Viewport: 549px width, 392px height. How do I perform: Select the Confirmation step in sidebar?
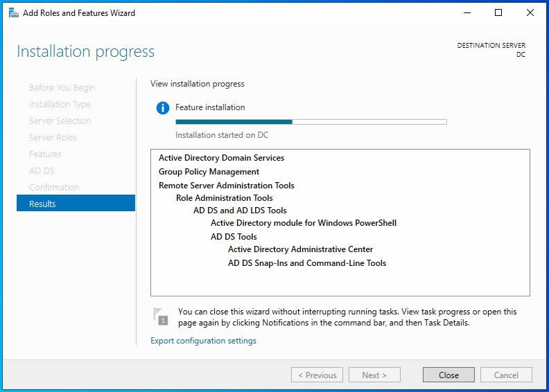pos(54,187)
